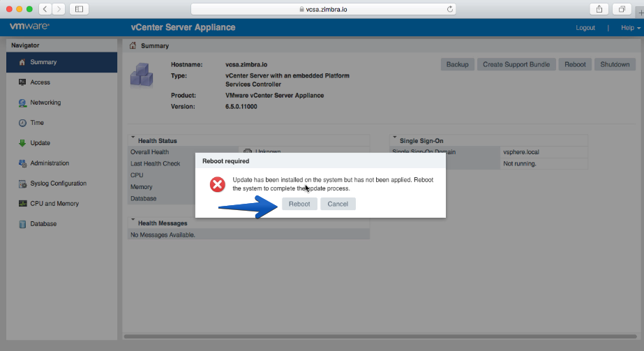Click the Administration users icon
This screenshot has height=351, width=644.
(x=22, y=163)
